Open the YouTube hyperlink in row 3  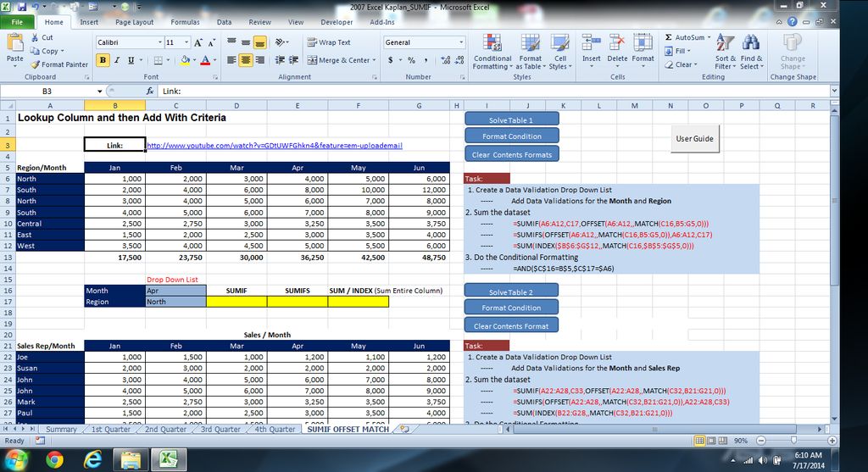tap(274, 146)
